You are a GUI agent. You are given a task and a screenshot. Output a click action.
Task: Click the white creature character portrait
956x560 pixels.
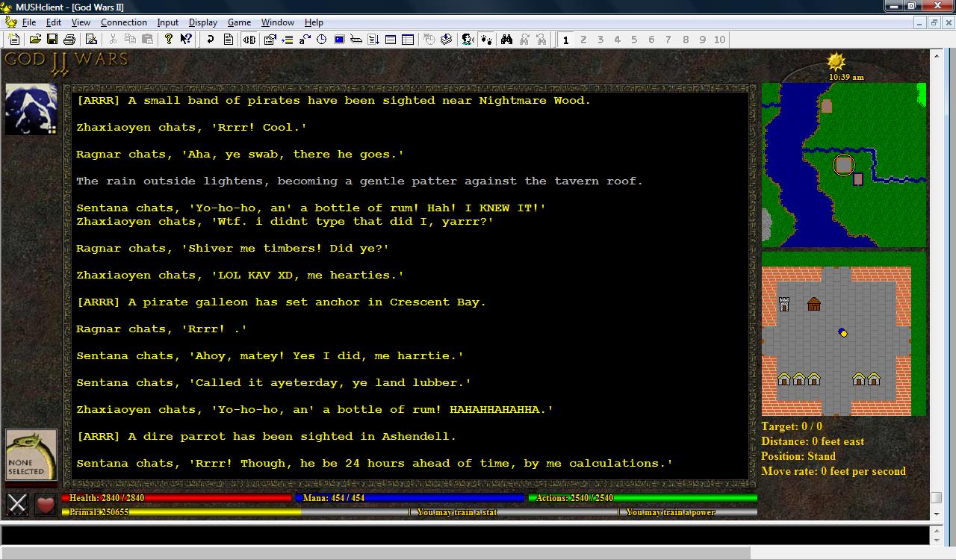click(31, 109)
